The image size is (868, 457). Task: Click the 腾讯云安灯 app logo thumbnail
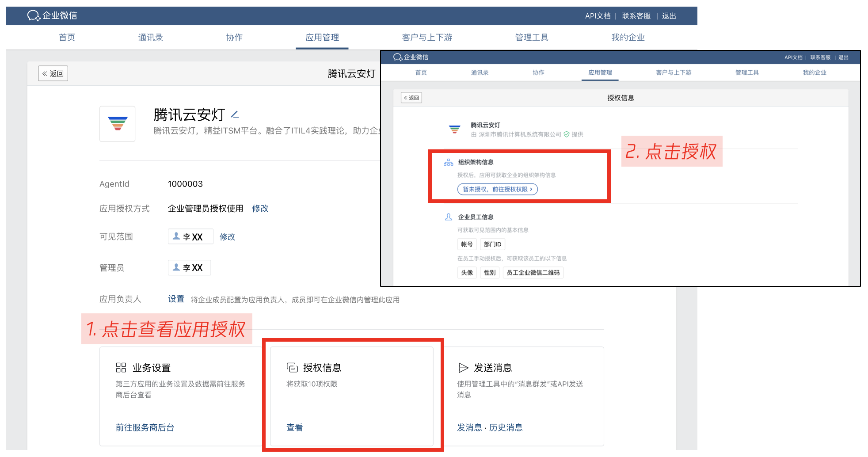(118, 124)
